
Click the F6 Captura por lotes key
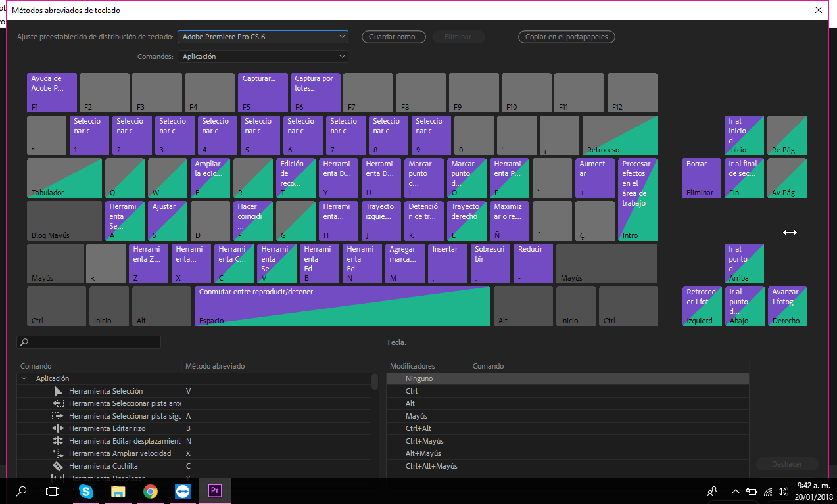pos(316,93)
